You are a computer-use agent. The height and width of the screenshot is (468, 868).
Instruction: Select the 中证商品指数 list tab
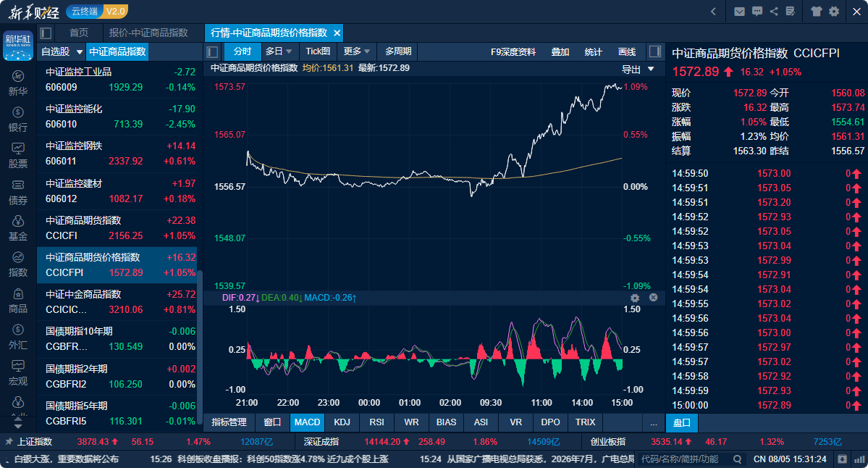pyautogui.click(x=117, y=51)
